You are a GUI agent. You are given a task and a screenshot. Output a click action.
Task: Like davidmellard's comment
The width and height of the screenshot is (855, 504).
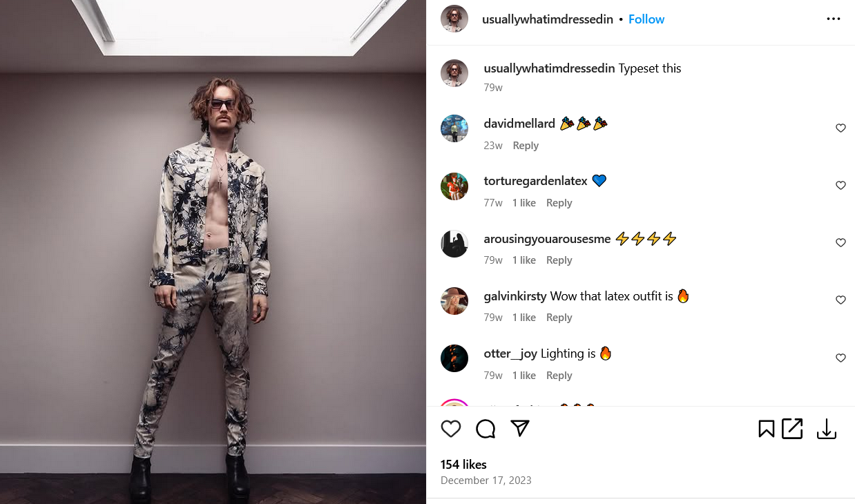(x=840, y=128)
